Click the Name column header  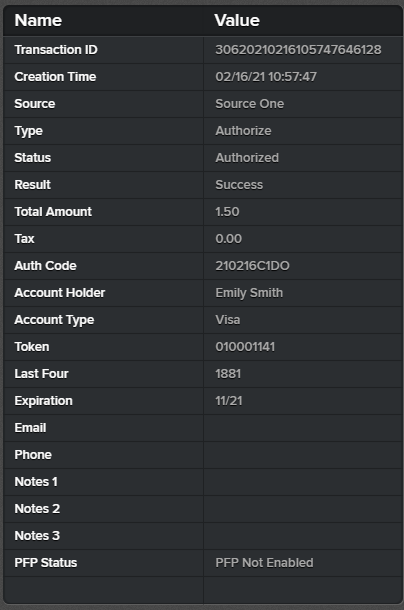(x=38, y=20)
